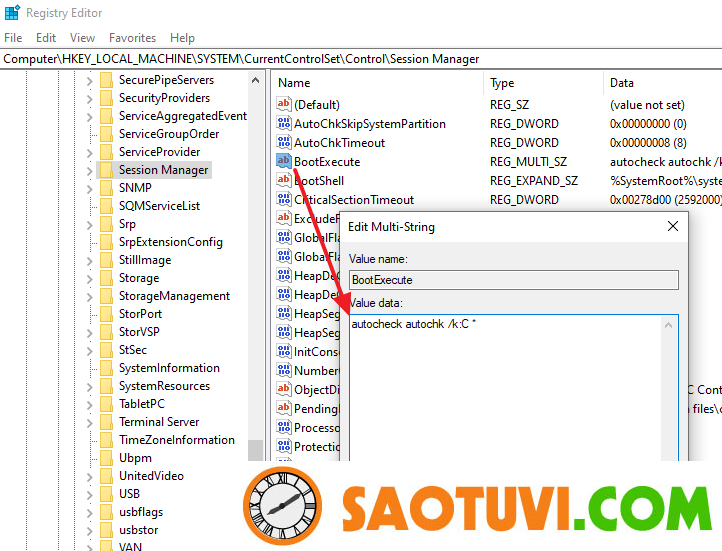This screenshot has height=551, width=722.
Task: Expand the ServiceProvider key
Action: [89, 152]
